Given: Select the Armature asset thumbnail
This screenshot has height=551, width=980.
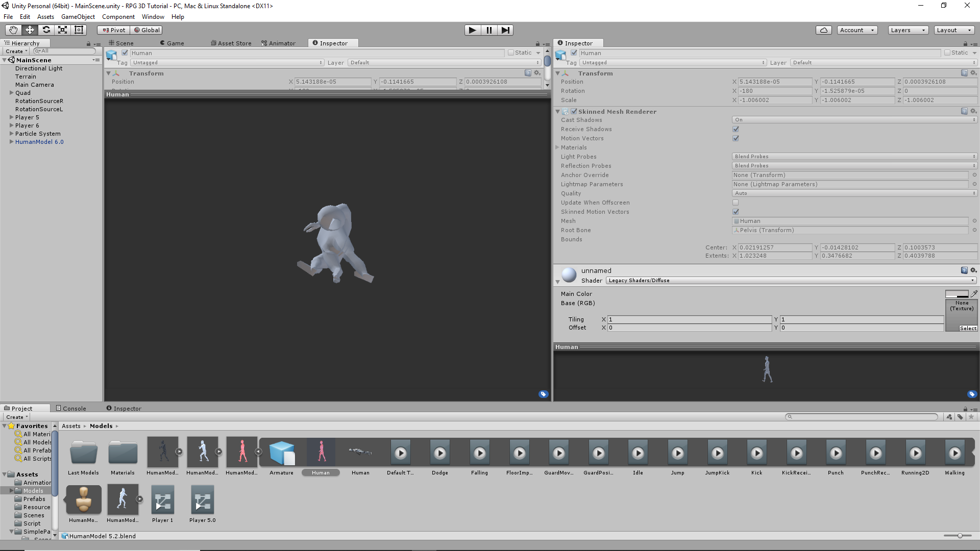Looking at the screenshot, I should [282, 454].
